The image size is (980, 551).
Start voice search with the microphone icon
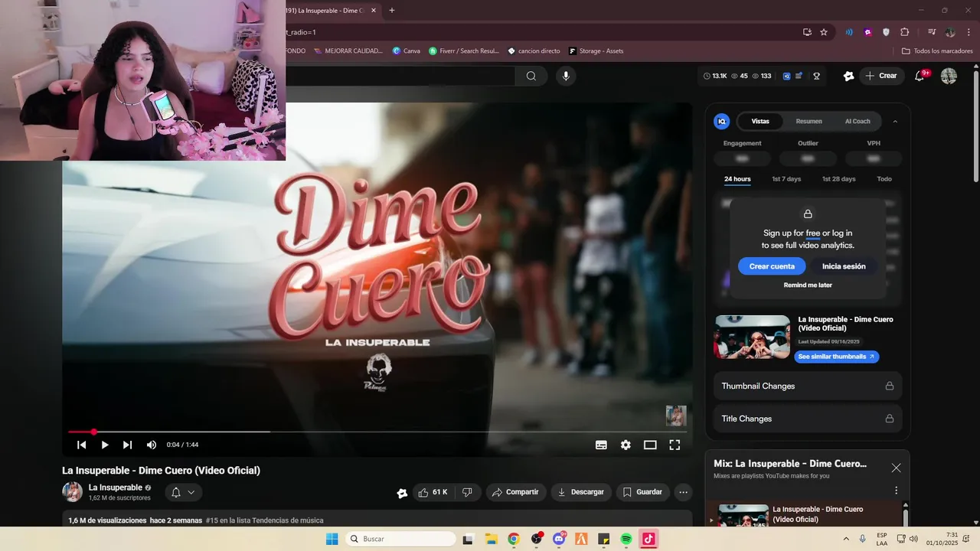pos(566,76)
